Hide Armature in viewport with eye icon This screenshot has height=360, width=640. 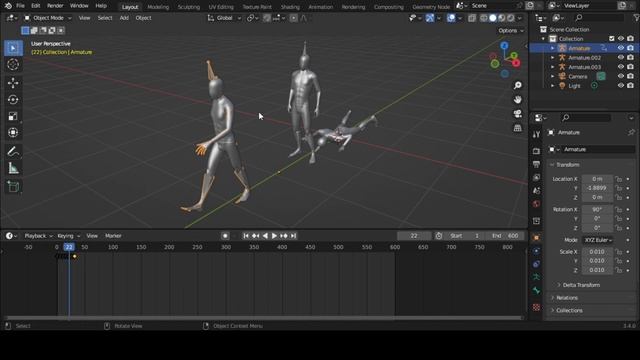point(621,48)
